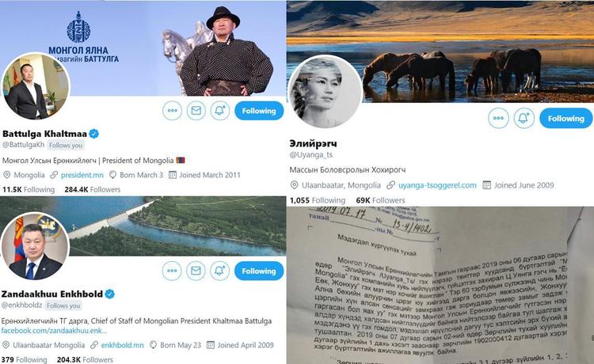The height and width of the screenshot is (364, 594).
Task: Visit the enkhbold.mn link
Action: point(122,345)
